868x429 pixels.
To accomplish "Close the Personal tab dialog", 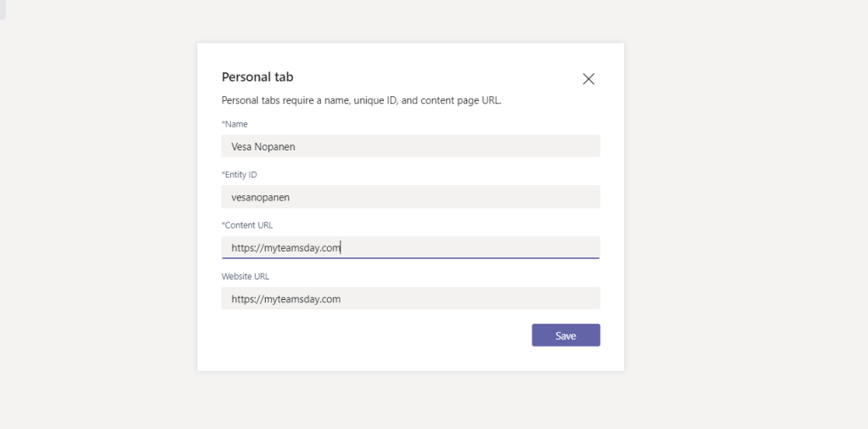I will [x=589, y=79].
